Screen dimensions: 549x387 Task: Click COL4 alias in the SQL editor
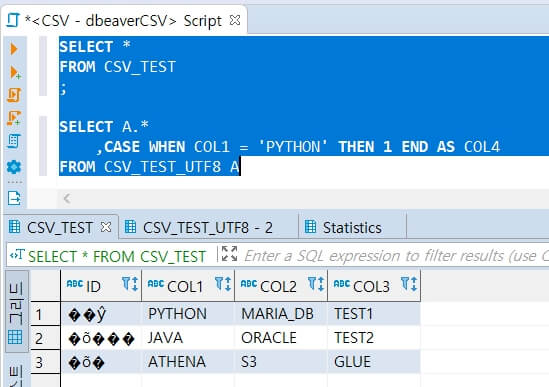point(482,146)
